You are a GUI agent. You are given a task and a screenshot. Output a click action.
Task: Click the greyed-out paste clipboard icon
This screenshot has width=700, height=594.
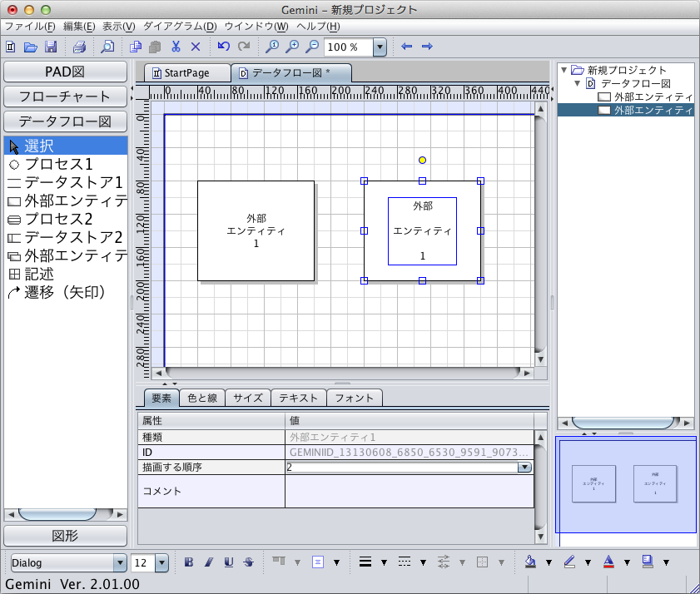155,47
